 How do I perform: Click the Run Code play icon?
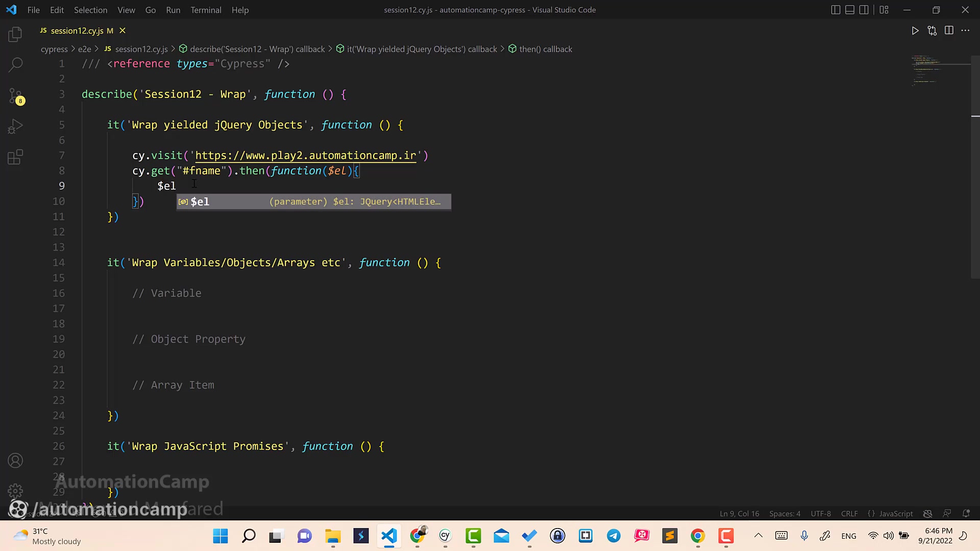(915, 31)
